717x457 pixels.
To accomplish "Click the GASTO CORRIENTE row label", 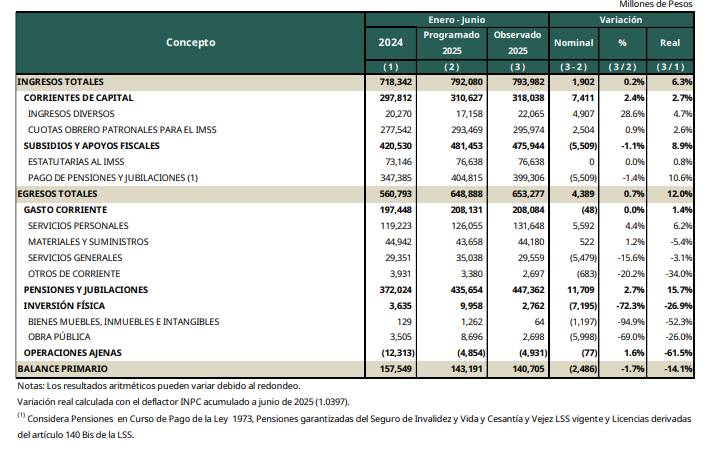I will [x=68, y=209].
